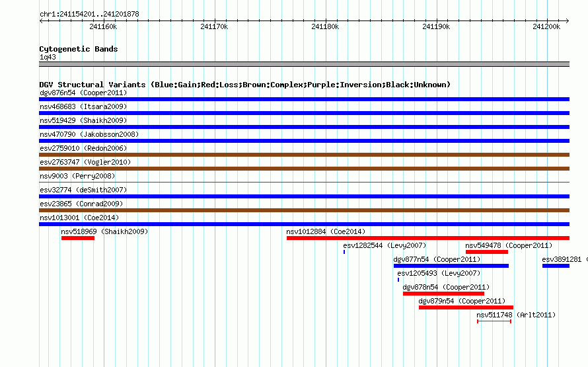This screenshot has width=588, height=367.
Task: Click the dgv877n54 (Cooper2011) label
Action: coord(437,259)
